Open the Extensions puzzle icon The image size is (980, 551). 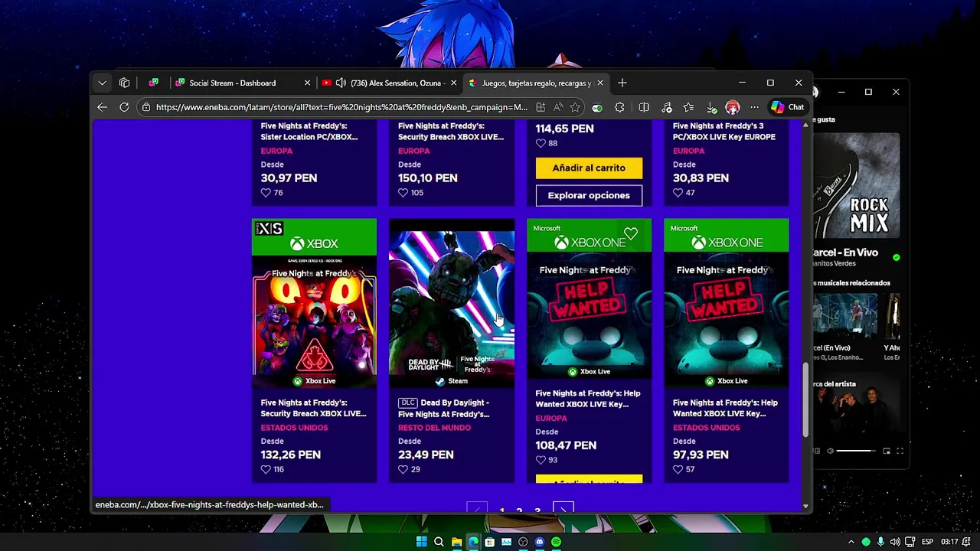619,107
